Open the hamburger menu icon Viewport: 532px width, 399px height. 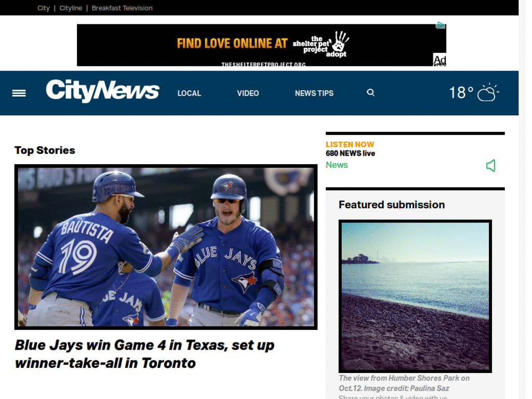[19, 93]
